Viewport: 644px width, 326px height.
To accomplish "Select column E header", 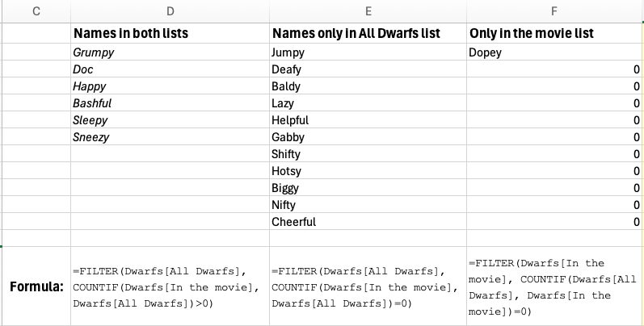I will pyautogui.click(x=368, y=10).
